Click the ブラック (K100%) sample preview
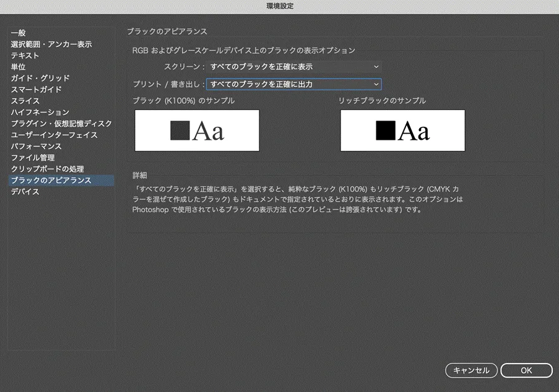559x392 pixels. pyautogui.click(x=197, y=130)
